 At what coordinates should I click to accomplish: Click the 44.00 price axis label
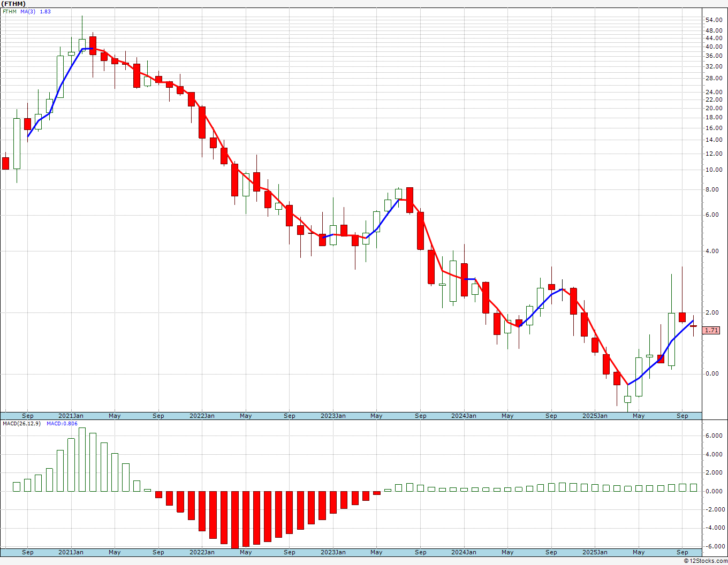(714, 38)
